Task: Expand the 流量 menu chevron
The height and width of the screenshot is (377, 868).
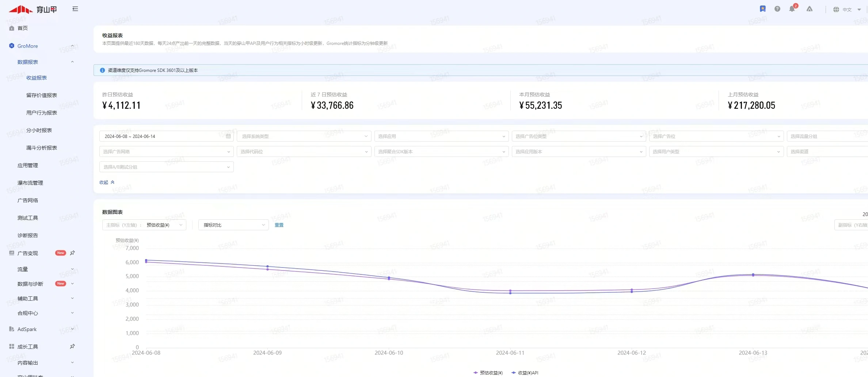Action: pyautogui.click(x=72, y=269)
